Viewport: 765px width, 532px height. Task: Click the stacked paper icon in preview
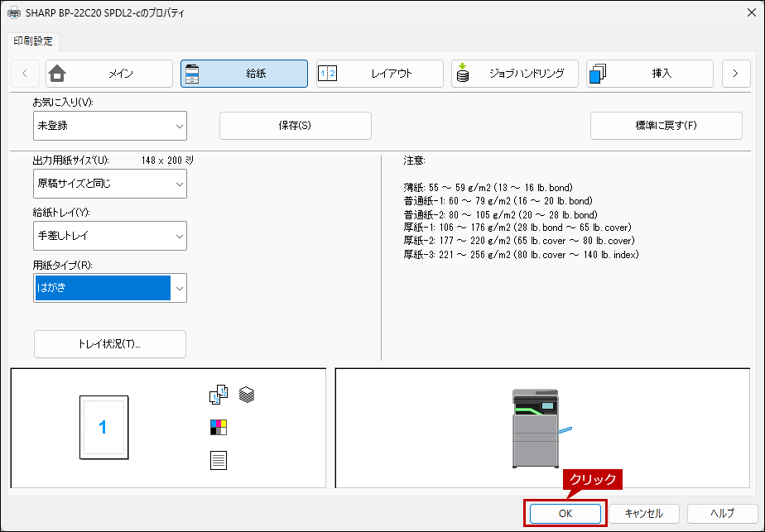point(247,395)
